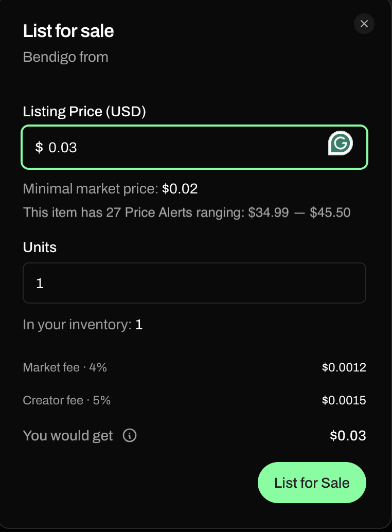Click the Units label
Screen dimensions: 392x532
pyautogui.click(x=40, y=247)
